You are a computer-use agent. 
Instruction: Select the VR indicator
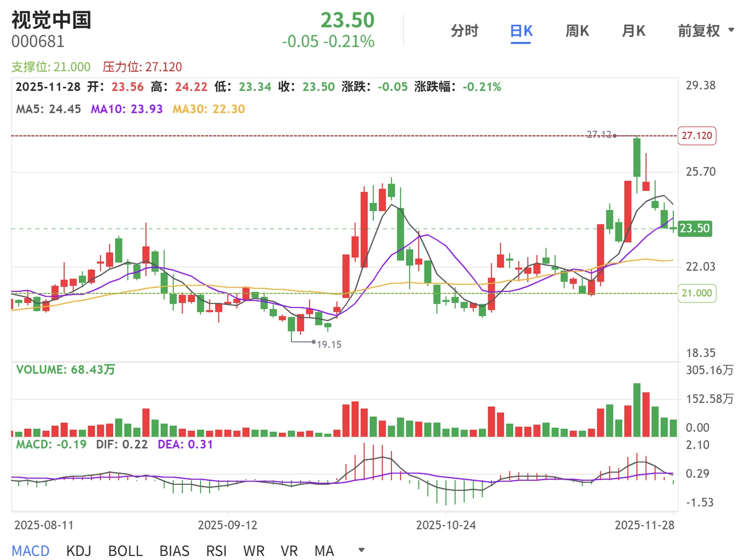[289, 551]
